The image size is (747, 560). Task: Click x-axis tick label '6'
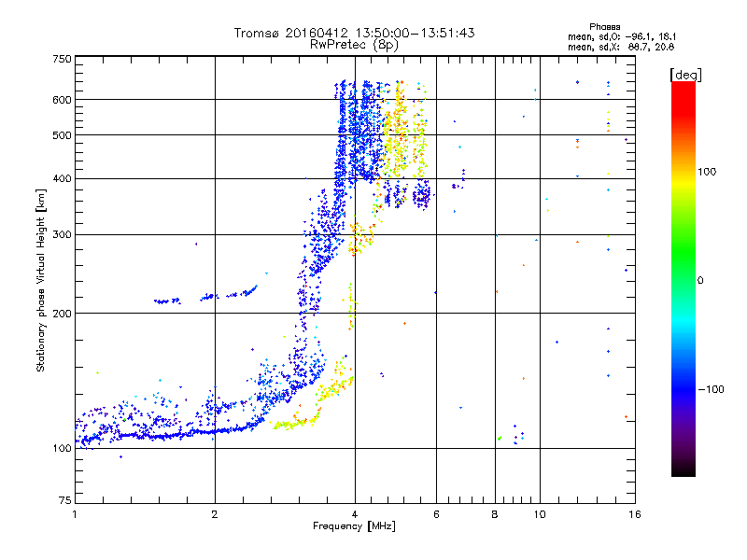(436, 514)
